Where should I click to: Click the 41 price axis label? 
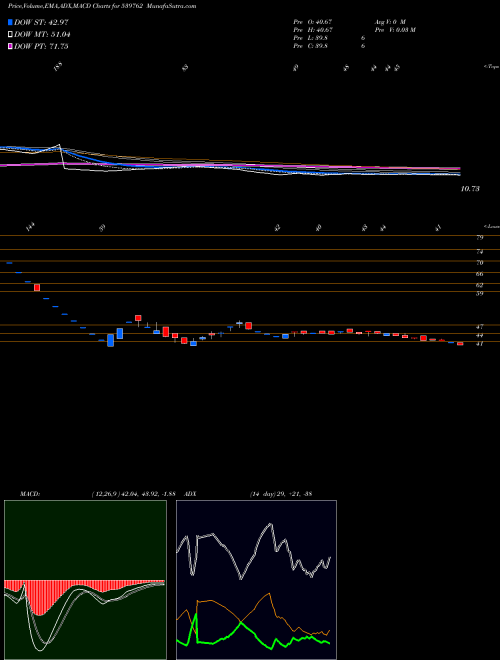(x=479, y=343)
